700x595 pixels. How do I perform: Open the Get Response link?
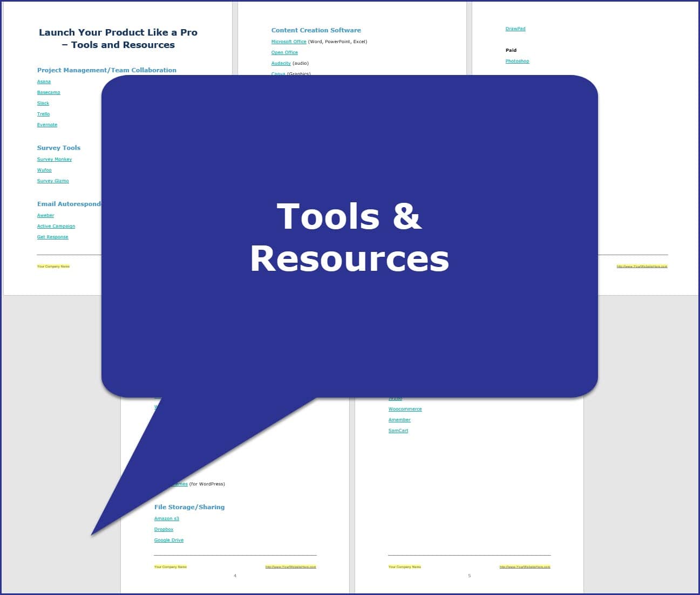pos(53,237)
